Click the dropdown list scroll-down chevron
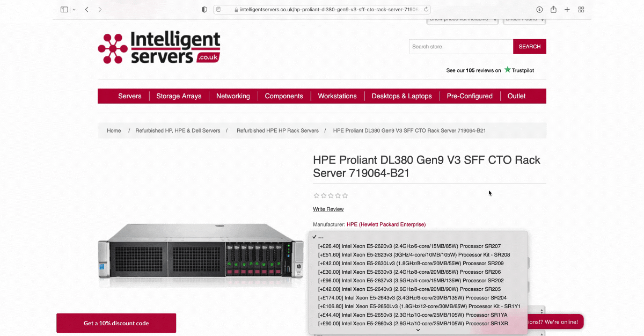The image size is (644, 336). click(x=418, y=330)
